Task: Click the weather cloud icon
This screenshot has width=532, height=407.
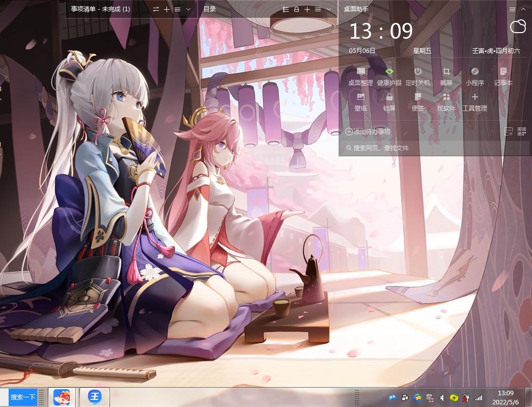Action: [518, 26]
